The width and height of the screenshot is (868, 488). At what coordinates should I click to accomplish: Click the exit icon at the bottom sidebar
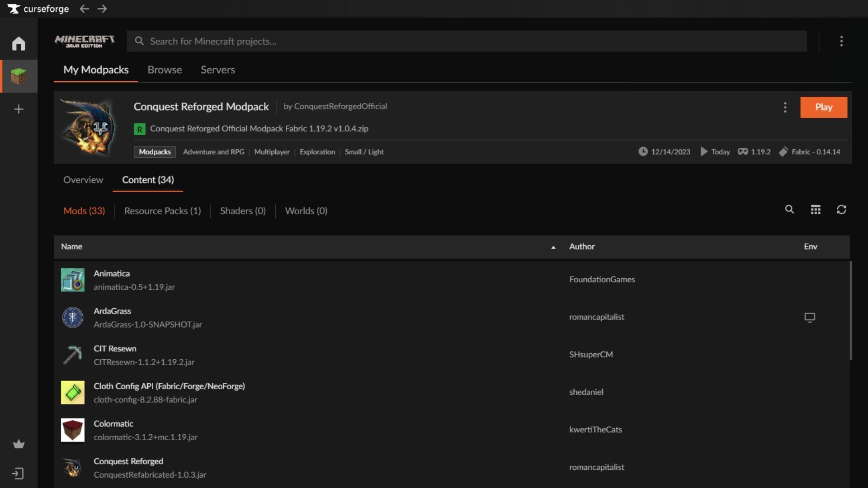pos(19,474)
